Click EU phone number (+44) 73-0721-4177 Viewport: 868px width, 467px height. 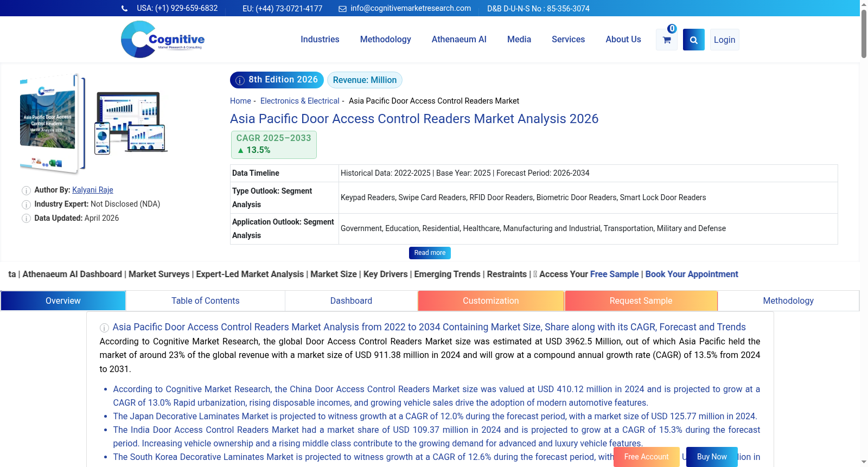click(282, 9)
